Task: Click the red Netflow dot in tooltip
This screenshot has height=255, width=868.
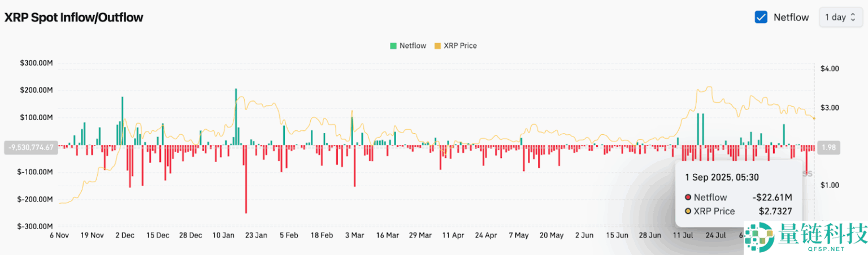Action: (x=688, y=197)
